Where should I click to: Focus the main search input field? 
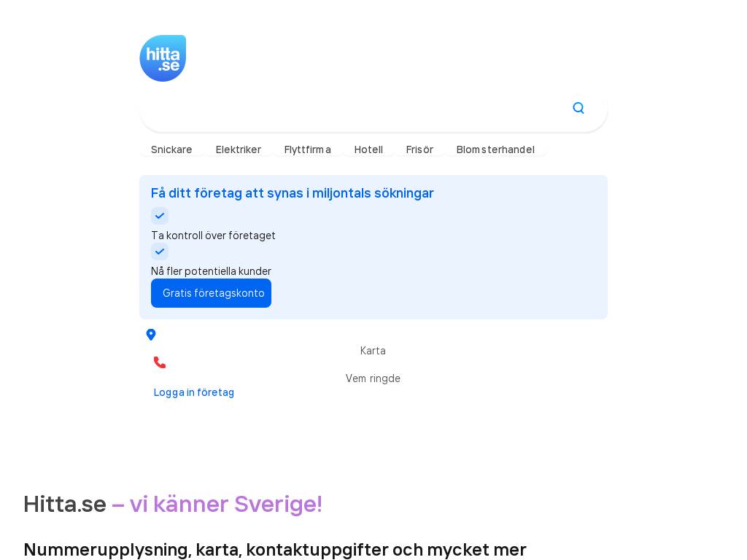(350, 109)
